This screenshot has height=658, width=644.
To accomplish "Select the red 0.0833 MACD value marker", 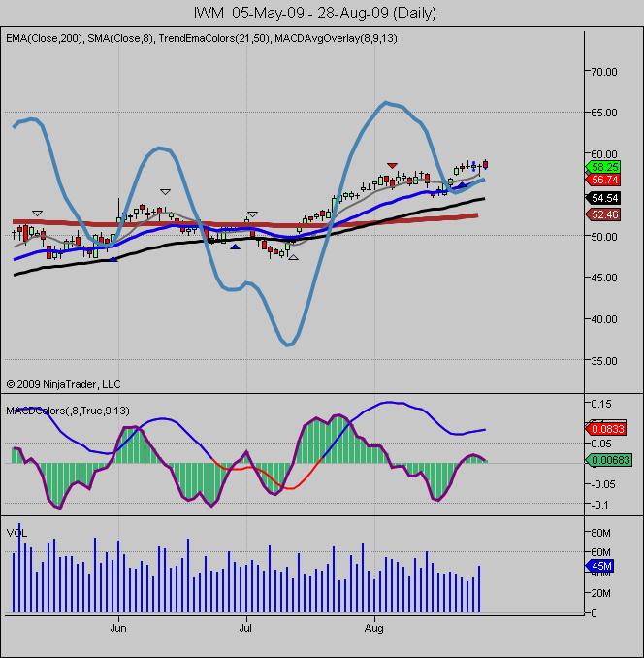I will (x=606, y=429).
